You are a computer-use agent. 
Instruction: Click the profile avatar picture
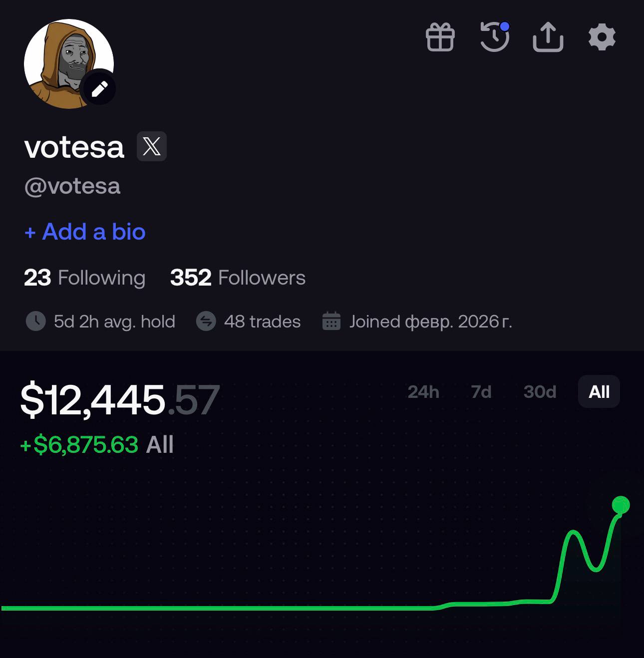[68, 64]
